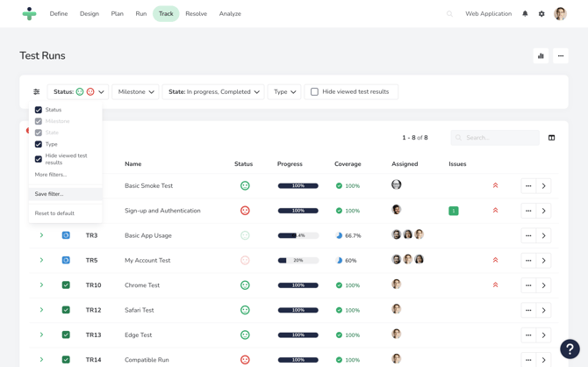The width and height of the screenshot is (588, 367).
Task: Expand the TR10 Chrome Test row
Action: pos(41,285)
